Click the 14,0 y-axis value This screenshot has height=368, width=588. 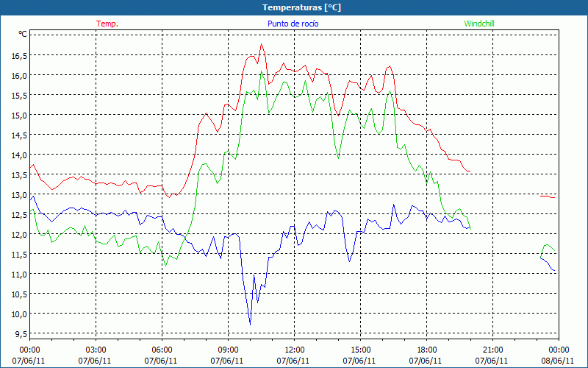(x=19, y=155)
